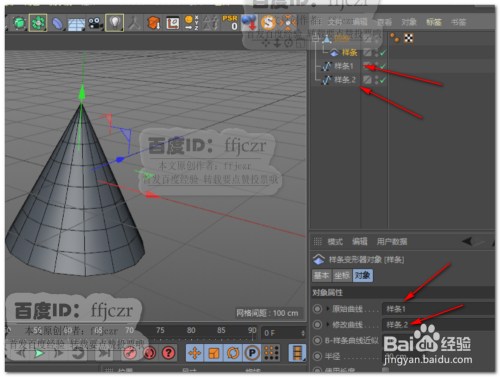500x377 pixels.
Task: Click the red record circular icon
Action: click(x=149, y=353)
